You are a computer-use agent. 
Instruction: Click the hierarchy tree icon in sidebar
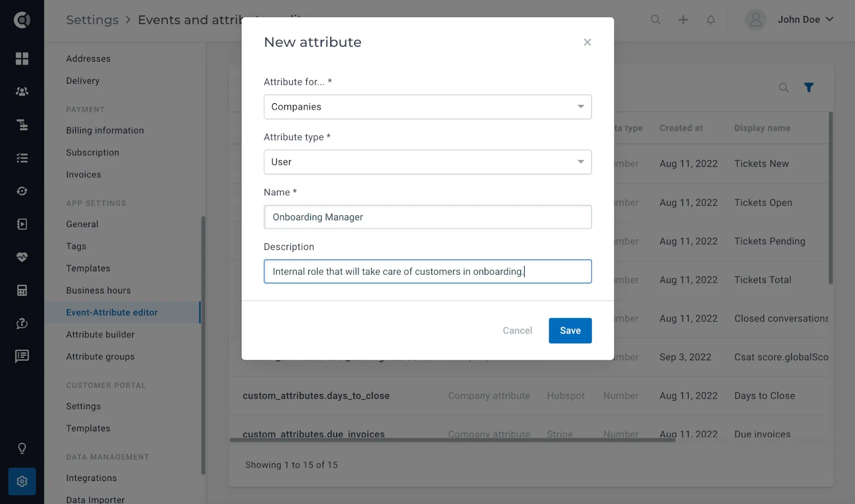(22, 125)
